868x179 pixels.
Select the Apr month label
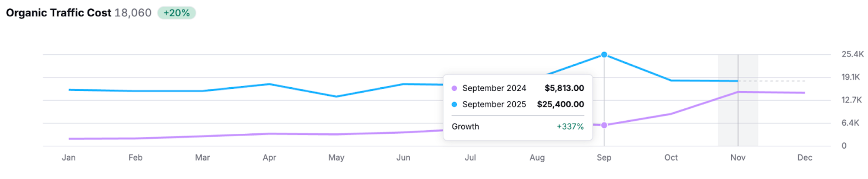point(269,158)
